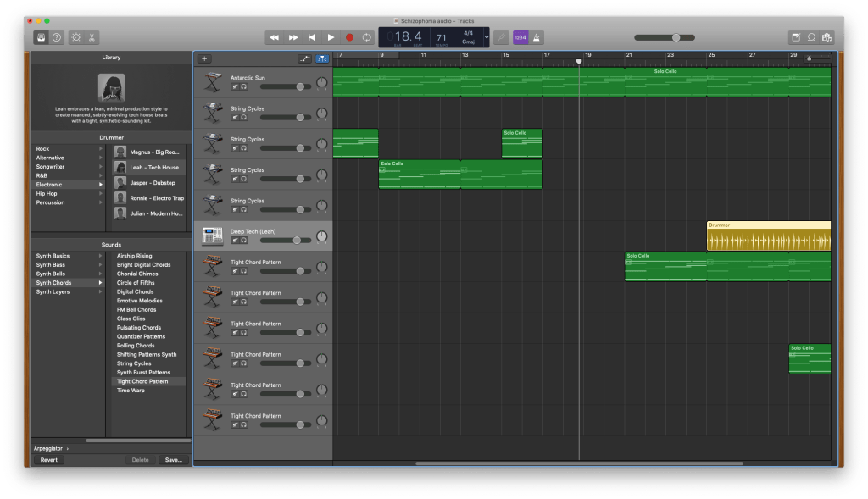
Task: Click the Quick Help question mark button
Action: [x=57, y=37]
